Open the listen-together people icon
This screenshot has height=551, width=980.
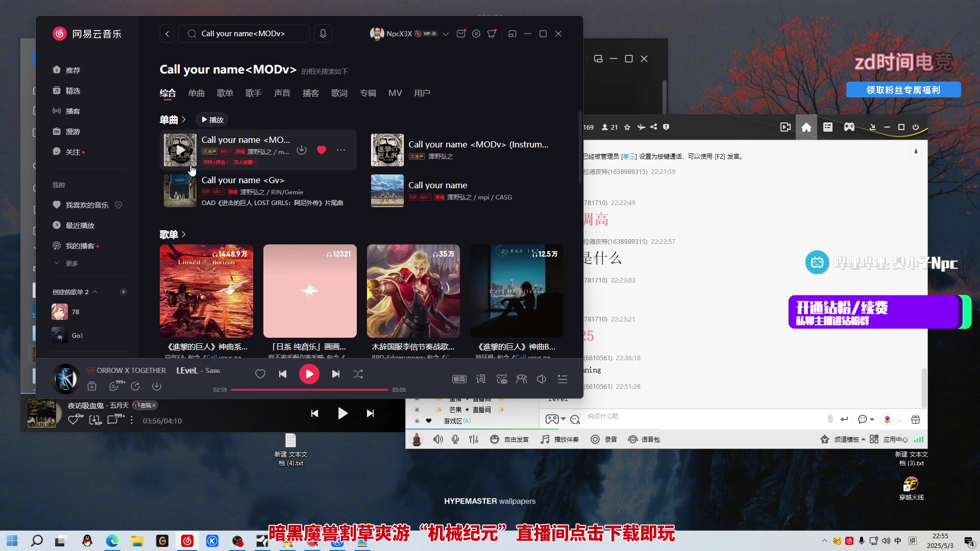[521, 379]
